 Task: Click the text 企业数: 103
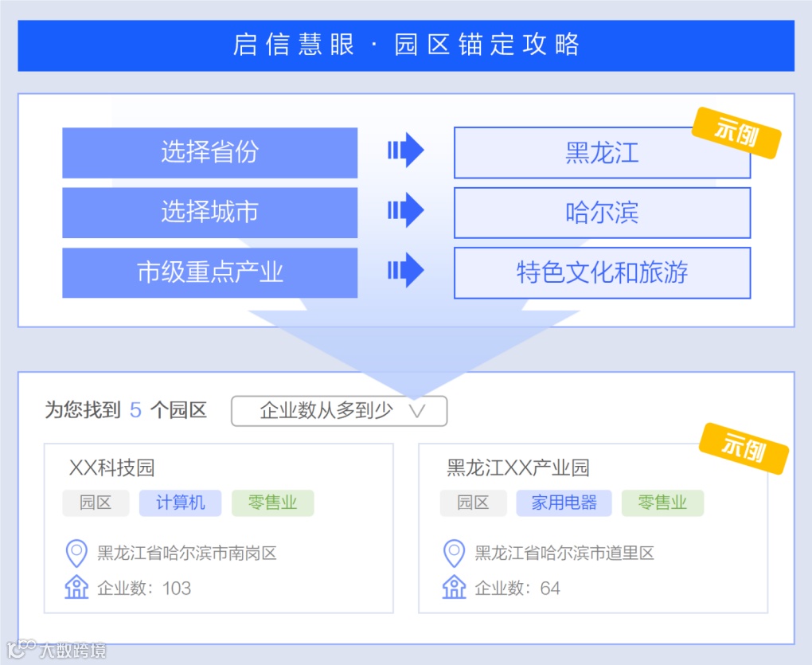(x=144, y=589)
